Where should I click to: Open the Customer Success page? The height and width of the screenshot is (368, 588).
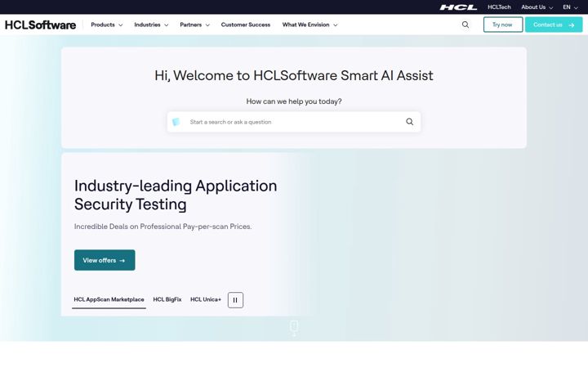(246, 25)
